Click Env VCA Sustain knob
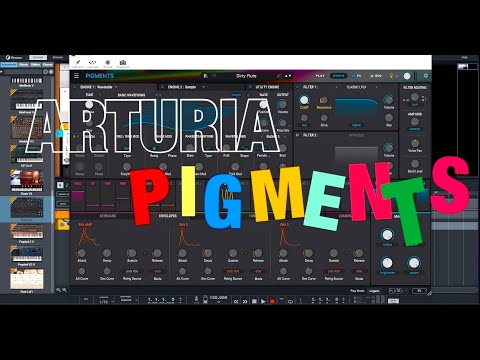Screen dimensions: 480x360 pos(132,253)
